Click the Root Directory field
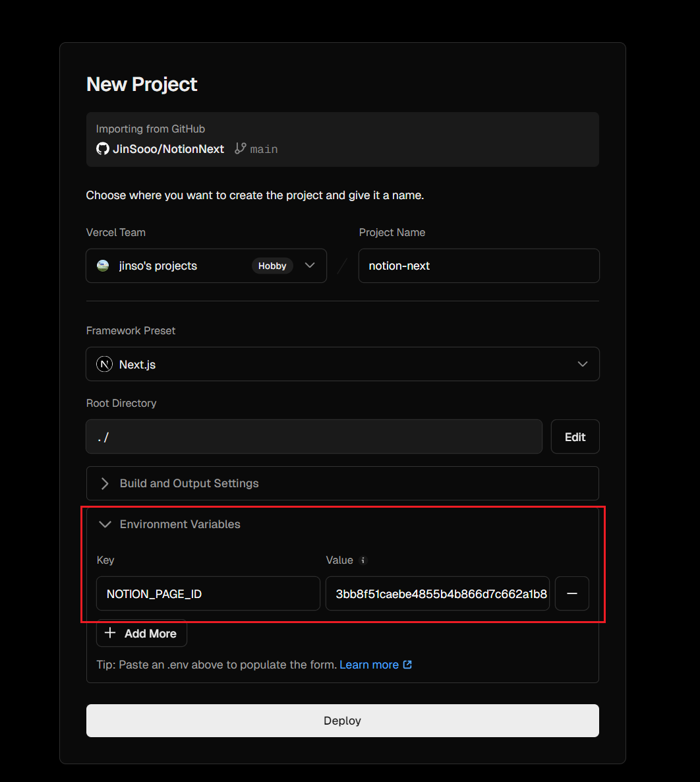The width and height of the screenshot is (700, 782). click(x=314, y=437)
